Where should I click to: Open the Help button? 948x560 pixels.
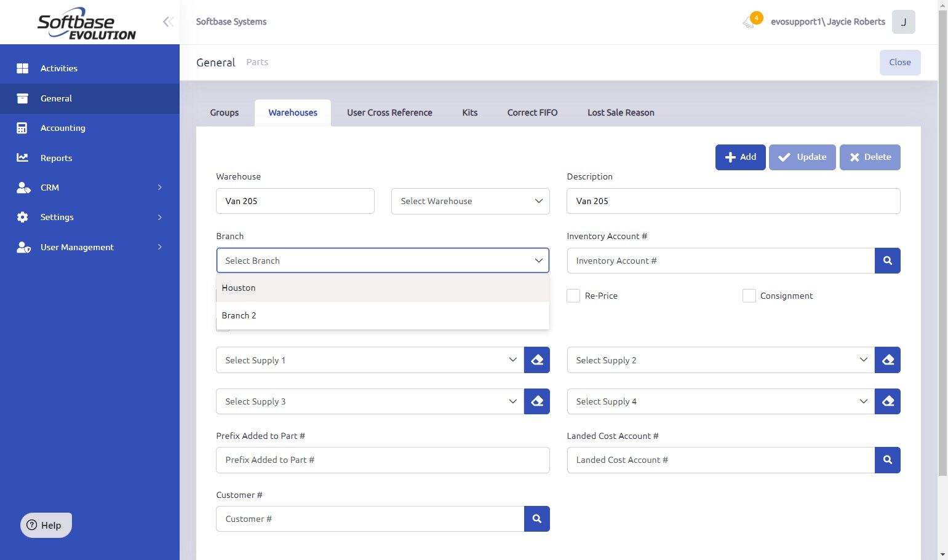[x=46, y=525]
